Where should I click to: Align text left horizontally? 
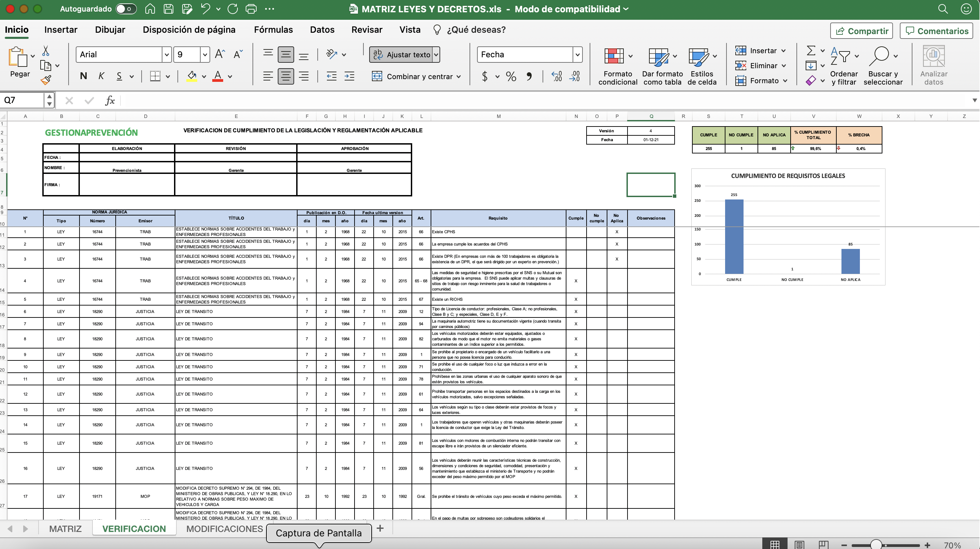pyautogui.click(x=268, y=76)
